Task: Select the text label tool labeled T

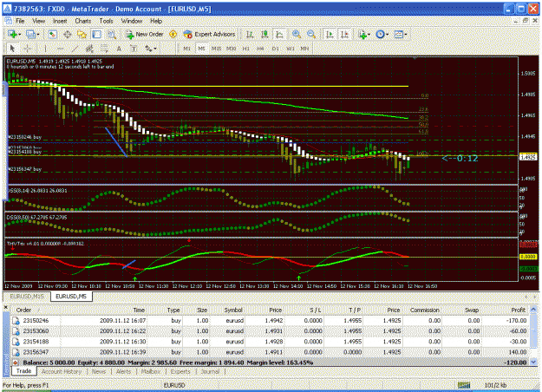Action: pyautogui.click(x=134, y=49)
